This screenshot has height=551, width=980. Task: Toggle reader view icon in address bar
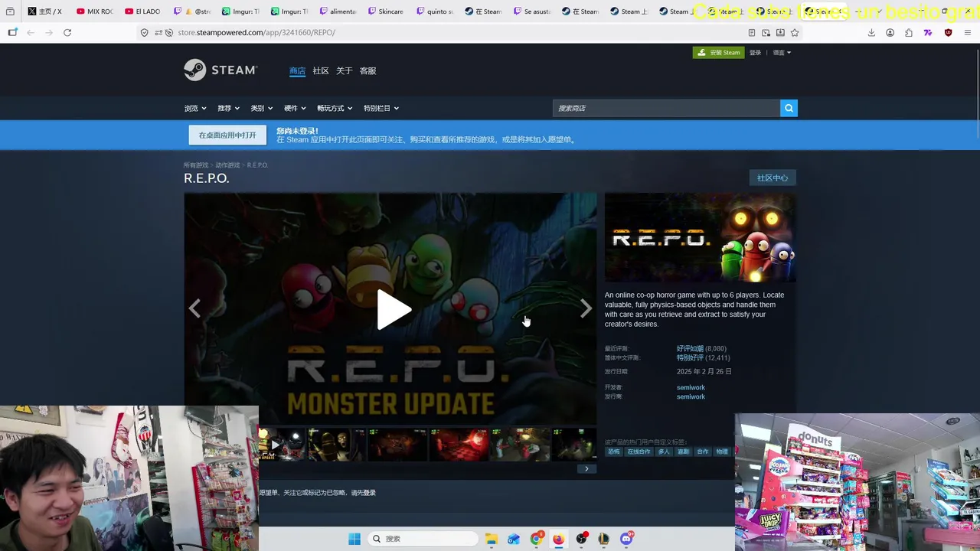click(x=752, y=32)
